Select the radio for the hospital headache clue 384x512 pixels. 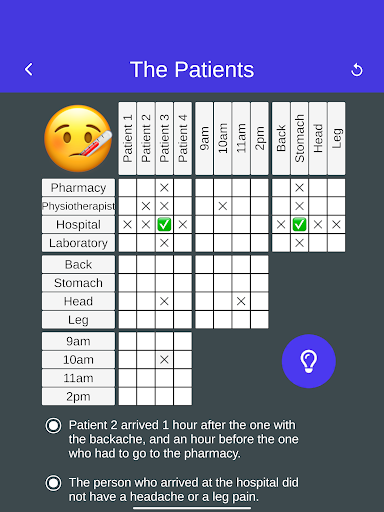(x=53, y=483)
